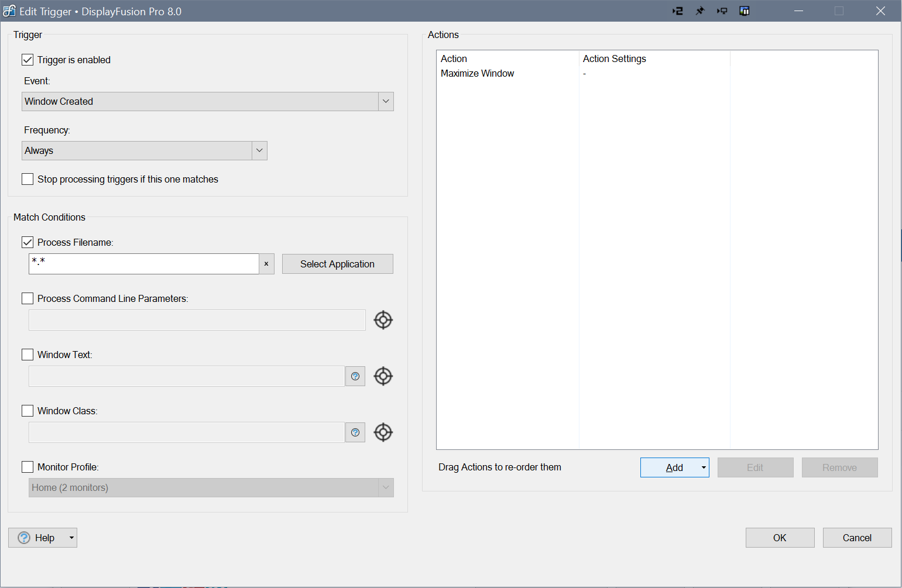Image resolution: width=902 pixels, height=588 pixels.
Task: Click the Remove action button
Action: tap(839, 467)
